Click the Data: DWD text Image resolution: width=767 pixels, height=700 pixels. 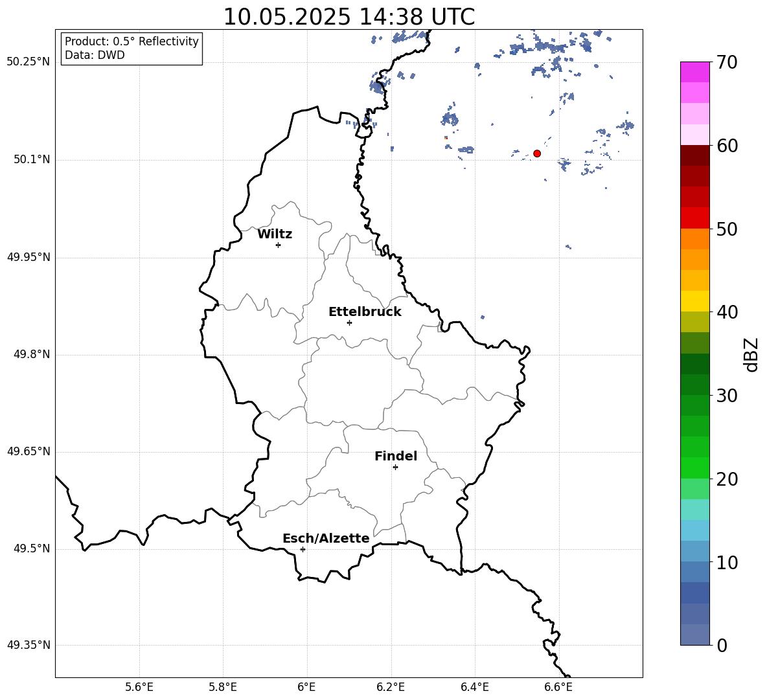[95, 55]
